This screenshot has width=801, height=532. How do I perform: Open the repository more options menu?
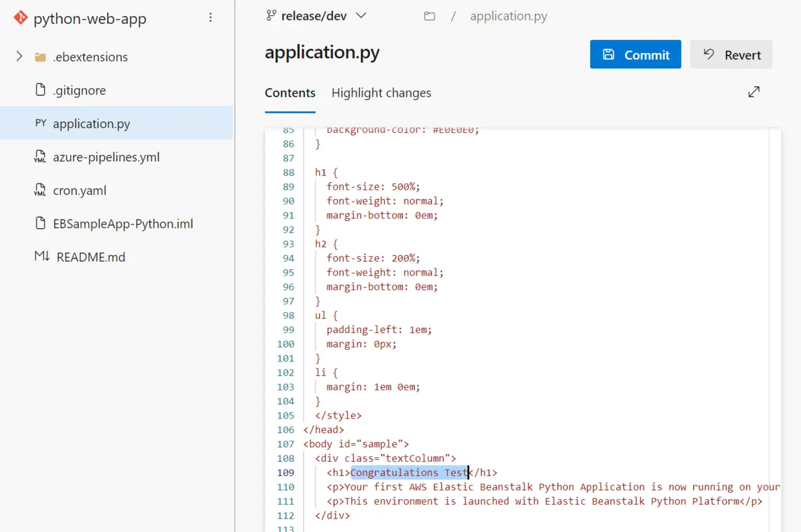point(211,18)
